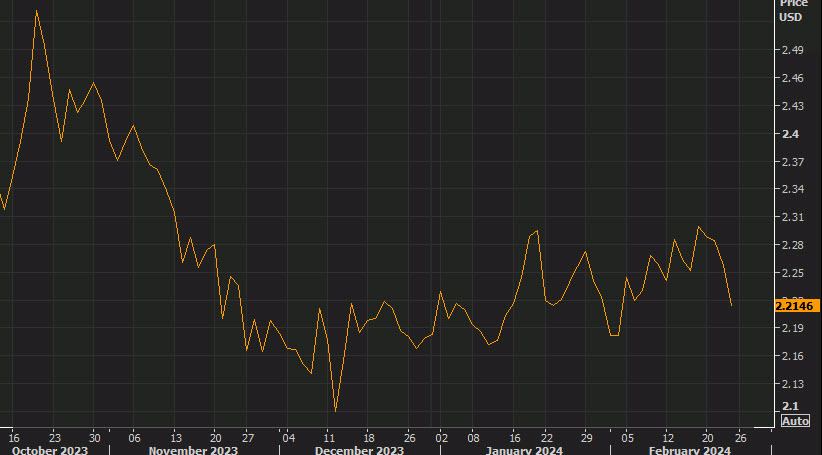Click the 2.28 price axis label
Image resolution: width=822 pixels, height=455 pixels.
(792, 245)
